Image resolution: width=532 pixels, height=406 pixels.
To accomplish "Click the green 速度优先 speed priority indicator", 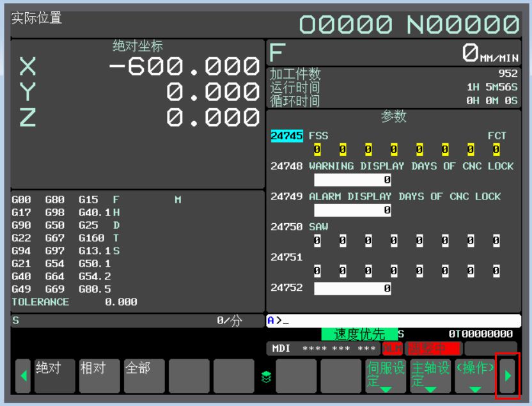I will tap(359, 334).
